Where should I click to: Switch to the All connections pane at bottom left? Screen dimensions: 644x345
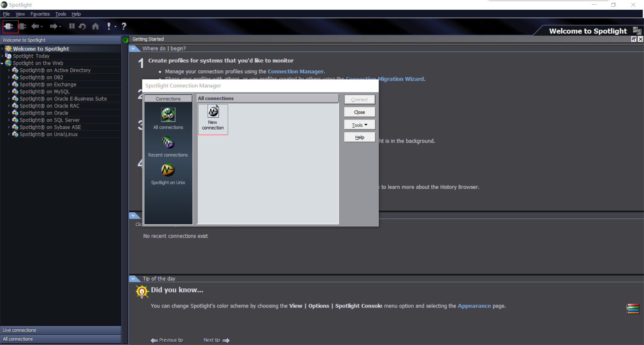coord(61,339)
